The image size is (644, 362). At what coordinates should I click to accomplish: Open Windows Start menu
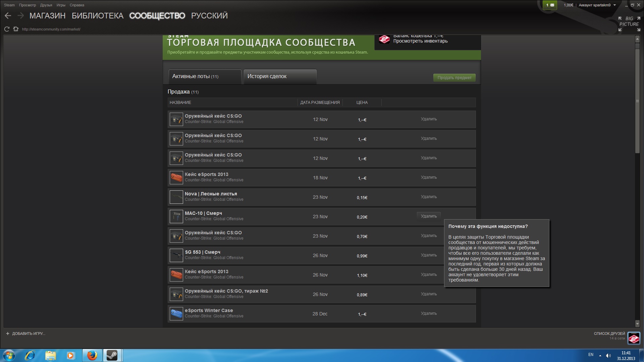tap(9, 355)
